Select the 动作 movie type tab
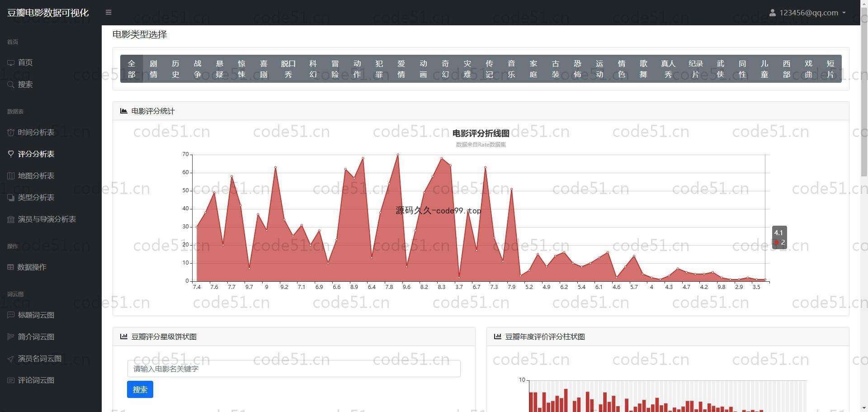The image size is (868, 412). tap(357, 69)
